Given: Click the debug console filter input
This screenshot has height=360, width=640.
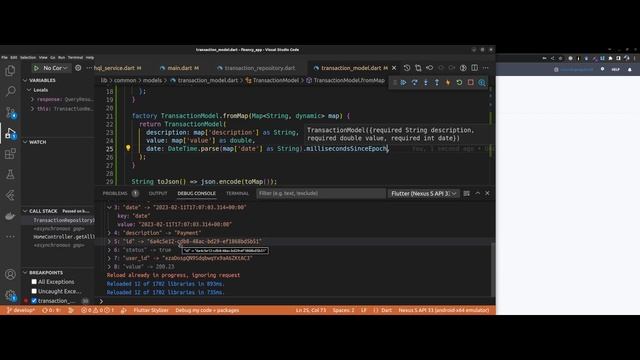Looking at the screenshot, I should pos(320,193).
